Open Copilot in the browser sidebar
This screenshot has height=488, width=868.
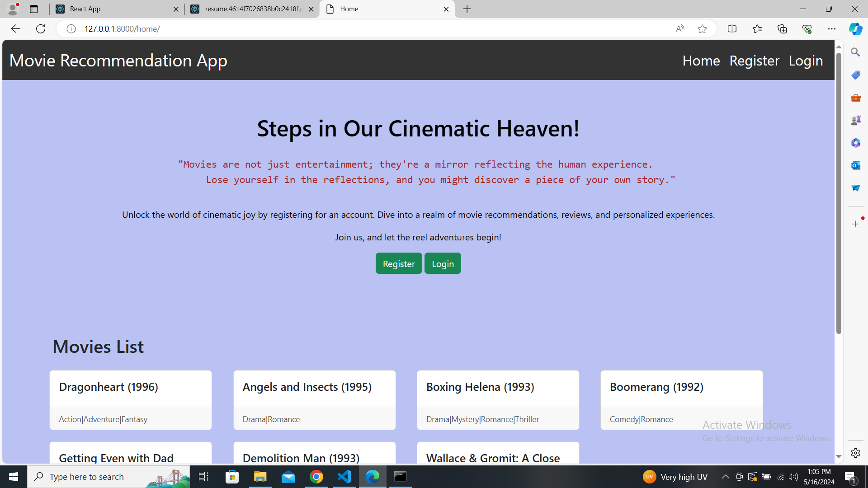855,28
